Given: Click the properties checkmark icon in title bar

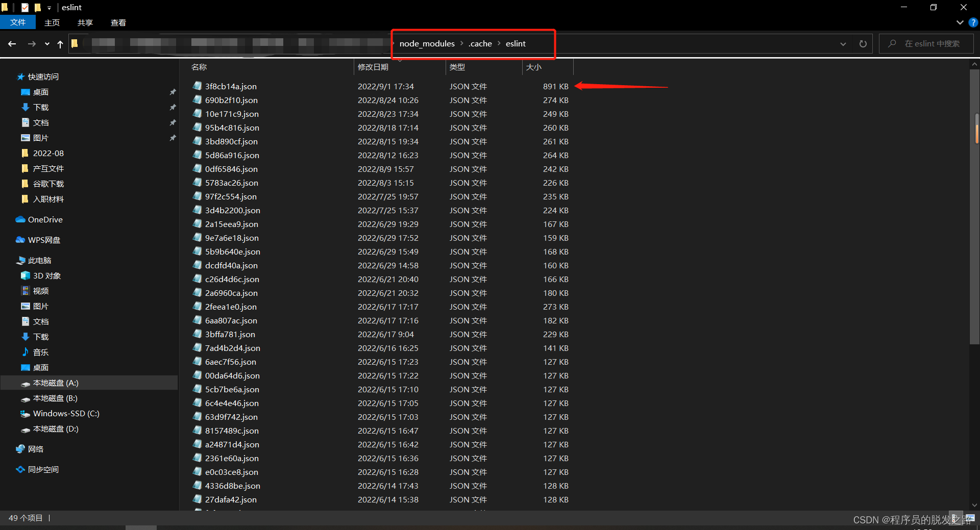Looking at the screenshot, I should pos(24,8).
